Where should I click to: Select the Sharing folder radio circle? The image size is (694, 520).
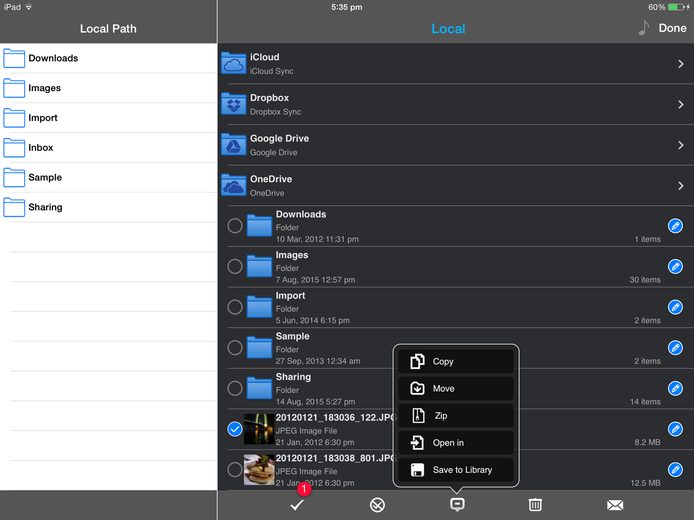(235, 388)
